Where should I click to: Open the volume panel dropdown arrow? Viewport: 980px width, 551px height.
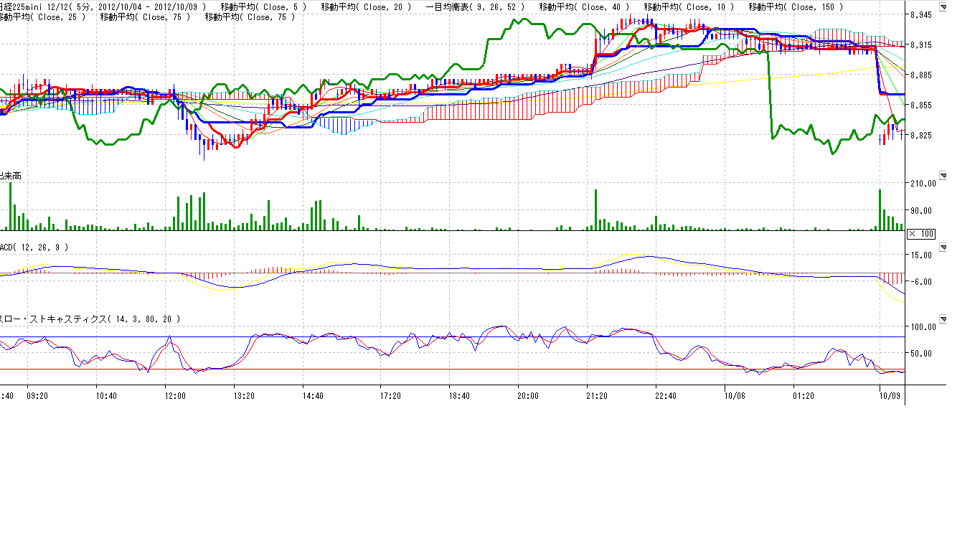(x=943, y=175)
